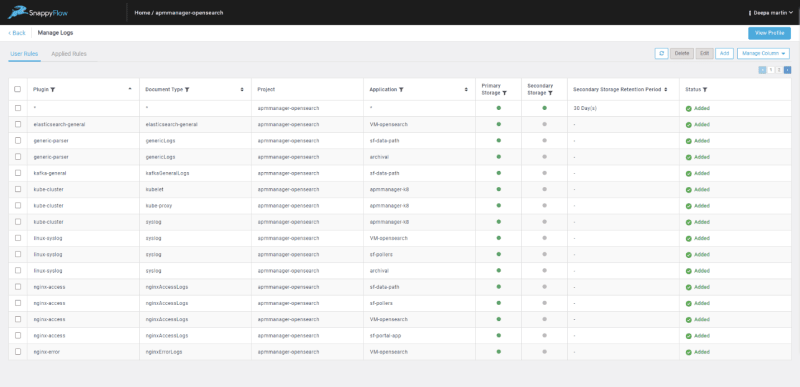Image resolution: width=800 pixels, height=387 pixels.
Task: Check the kubelet rule row checkbox
Action: [18, 189]
